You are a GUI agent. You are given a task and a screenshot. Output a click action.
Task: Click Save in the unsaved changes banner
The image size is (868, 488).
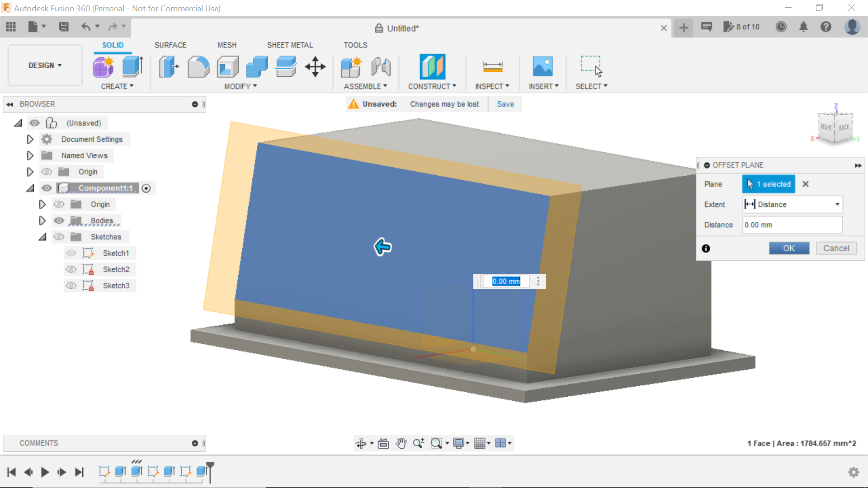505,104
